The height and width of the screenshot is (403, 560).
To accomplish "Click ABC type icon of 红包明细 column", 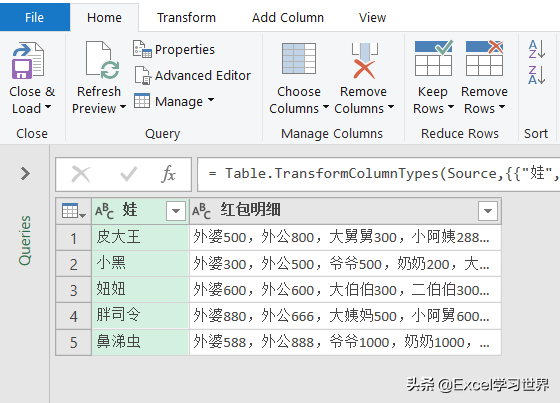I will tap(201, 211).
